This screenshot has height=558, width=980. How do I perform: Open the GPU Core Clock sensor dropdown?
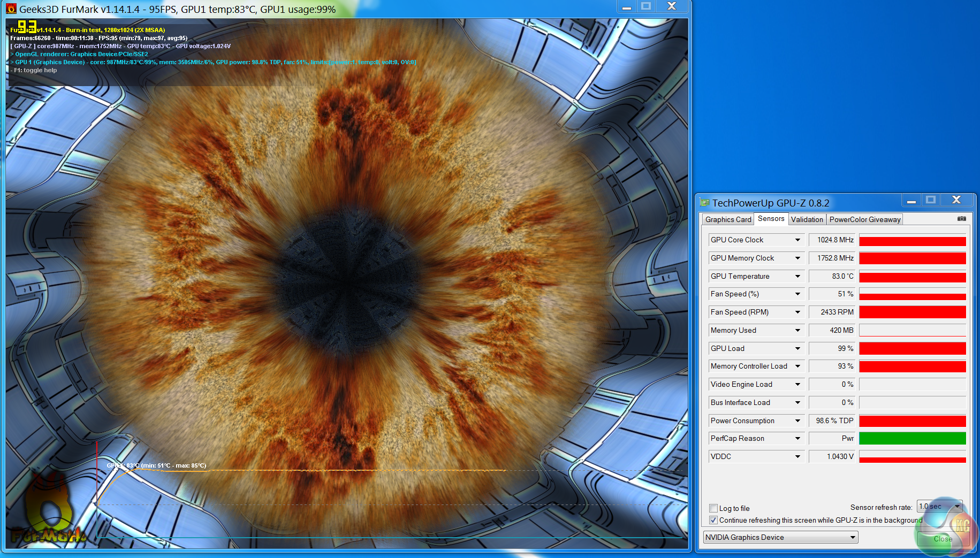797,240
